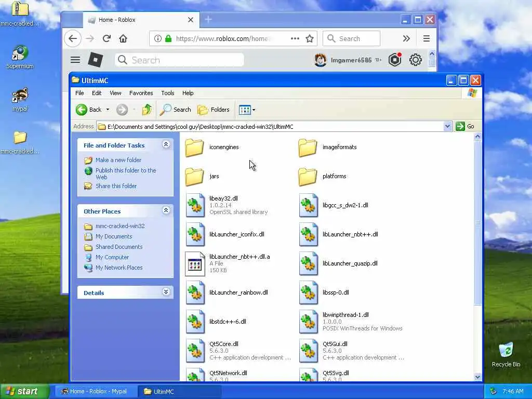532x399 pixels.
Task: Click scroll-up arrow in UltimMC file list
Action: pyautogui.click(x=477, y=137)
